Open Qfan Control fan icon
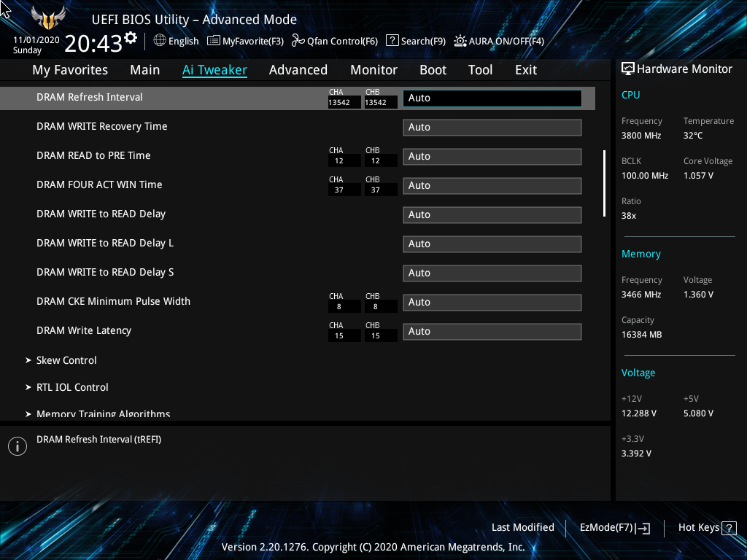747x560 pixels. coord(298,41)
